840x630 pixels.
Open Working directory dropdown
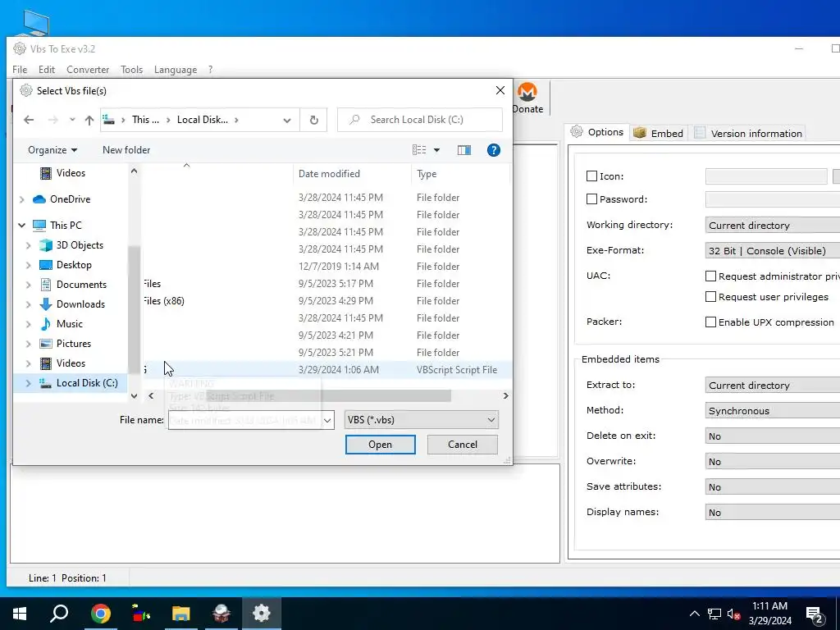(773, 226)
